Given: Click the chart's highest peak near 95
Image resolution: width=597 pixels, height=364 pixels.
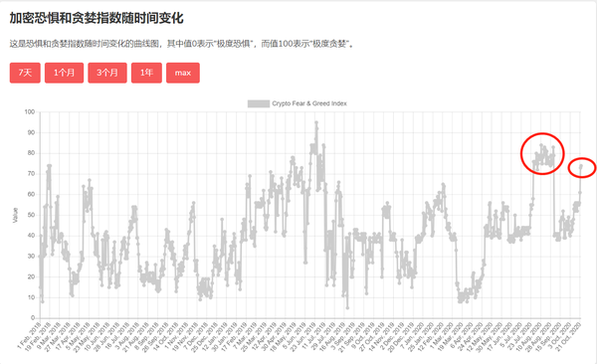Looking at the screenshot, I should pos(316,122).
